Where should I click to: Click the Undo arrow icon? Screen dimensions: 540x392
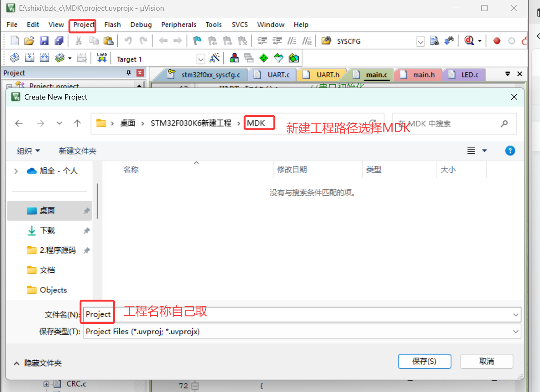coord(128,40)
